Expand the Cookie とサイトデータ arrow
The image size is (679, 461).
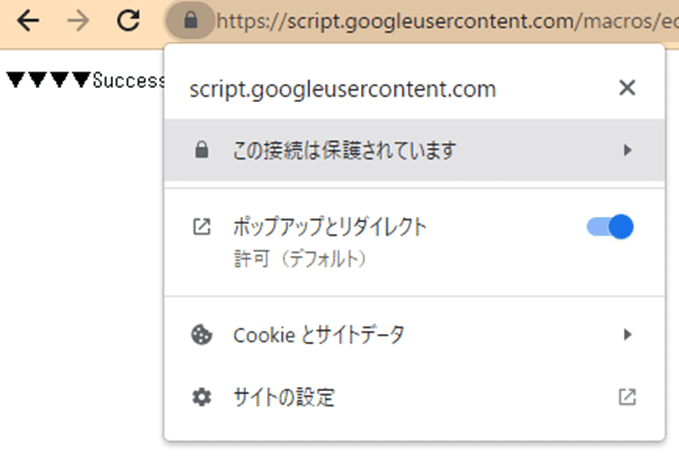coord(627,335)
